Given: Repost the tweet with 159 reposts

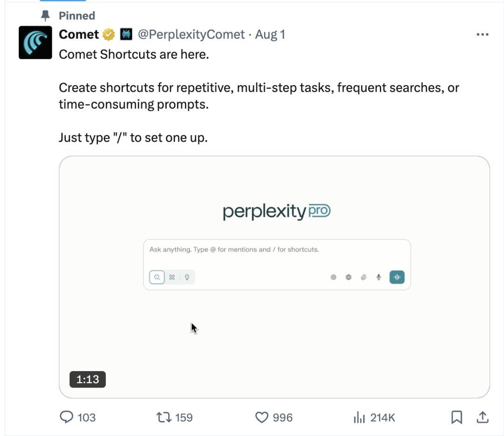Looking at the screenshot, I should 175,417.
